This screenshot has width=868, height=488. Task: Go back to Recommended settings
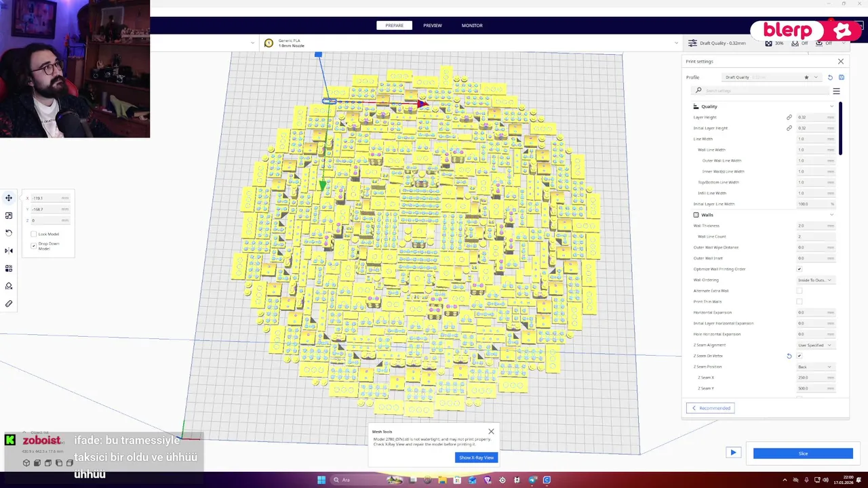pos(711,408)
